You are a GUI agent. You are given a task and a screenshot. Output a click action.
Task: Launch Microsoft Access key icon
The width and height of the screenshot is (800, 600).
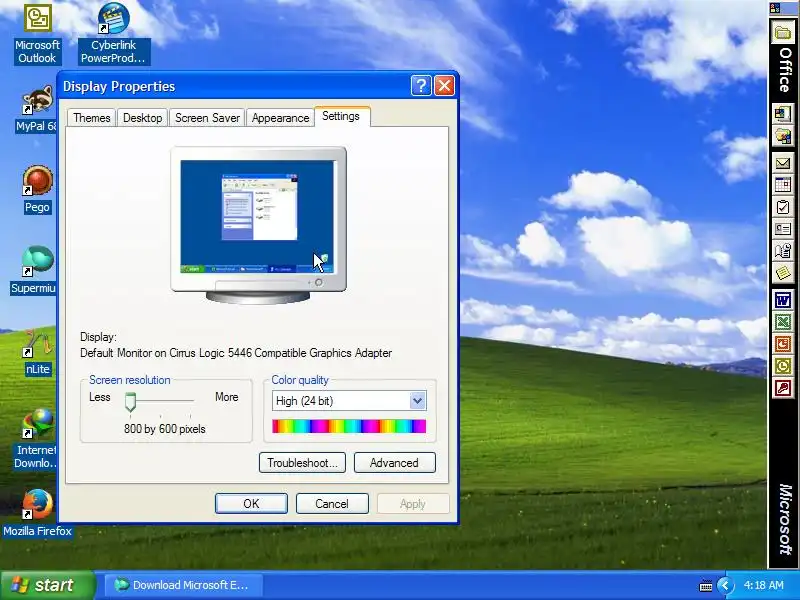pyautogui.click(x=783, y=388)
